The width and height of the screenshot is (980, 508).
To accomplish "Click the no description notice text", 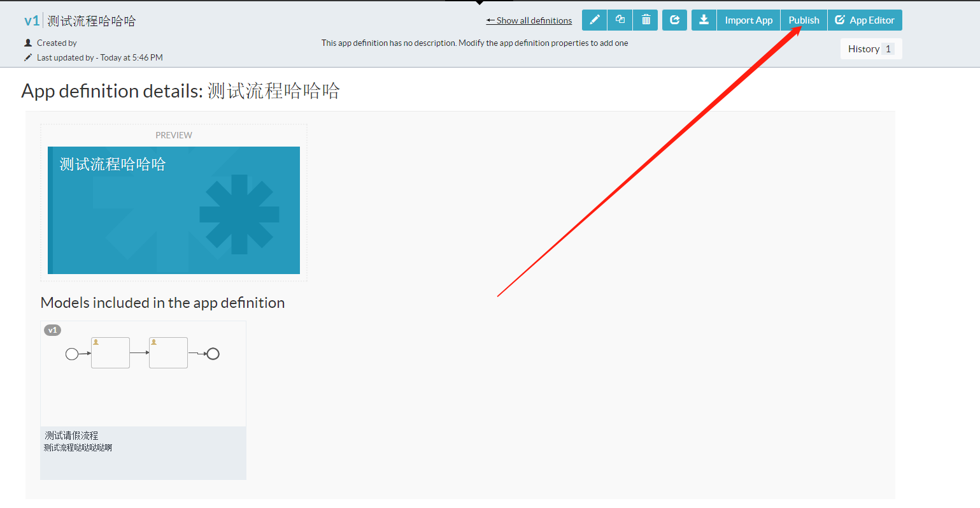I will [x=475, y=43].
